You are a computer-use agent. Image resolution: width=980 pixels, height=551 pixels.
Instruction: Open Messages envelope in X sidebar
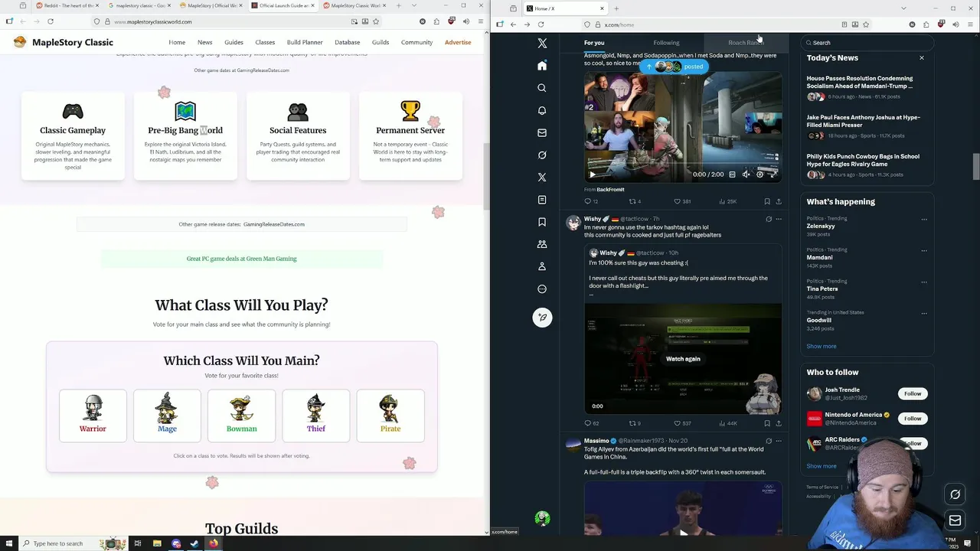542,132
